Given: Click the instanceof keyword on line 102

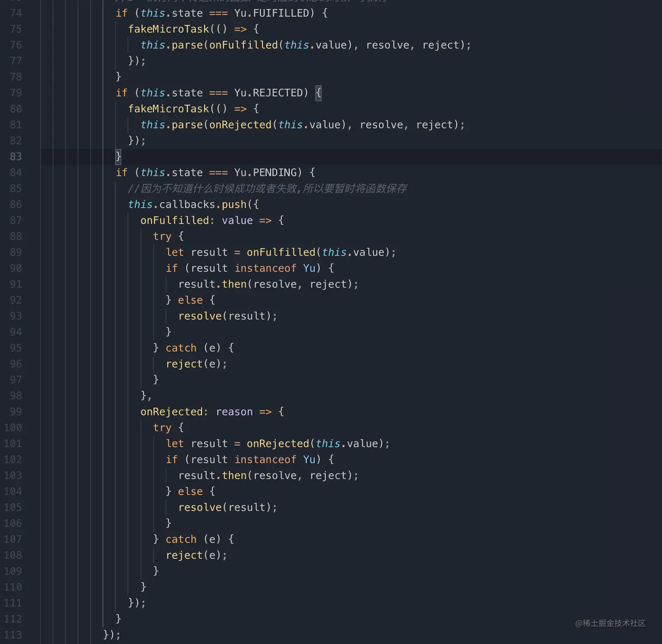Looking at the screenshot, I should 265,460.
